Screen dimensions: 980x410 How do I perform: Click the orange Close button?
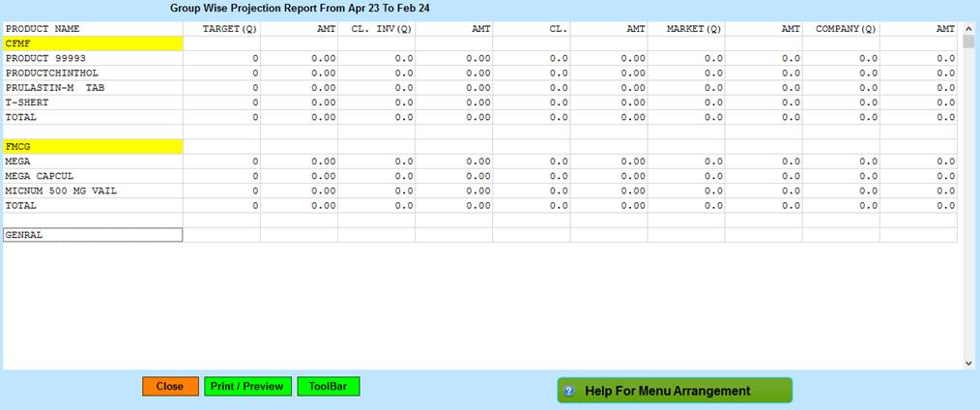pos(170,387)
